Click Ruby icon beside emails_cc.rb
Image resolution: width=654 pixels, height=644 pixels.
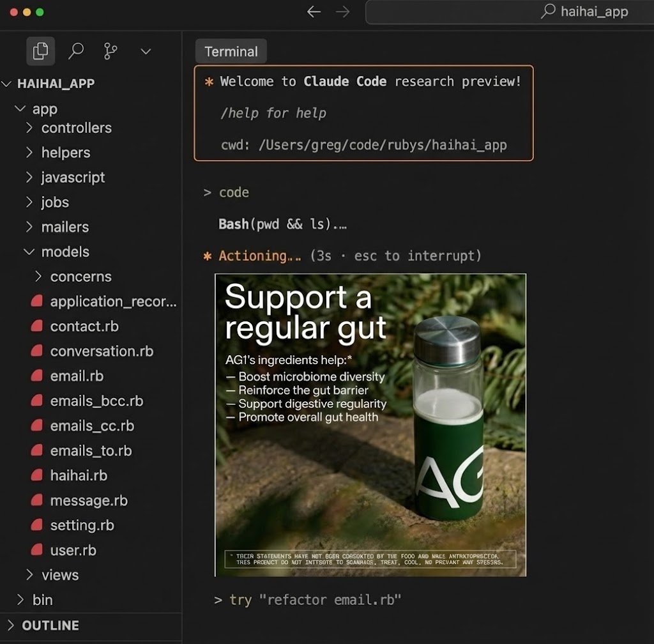point(36,425)
